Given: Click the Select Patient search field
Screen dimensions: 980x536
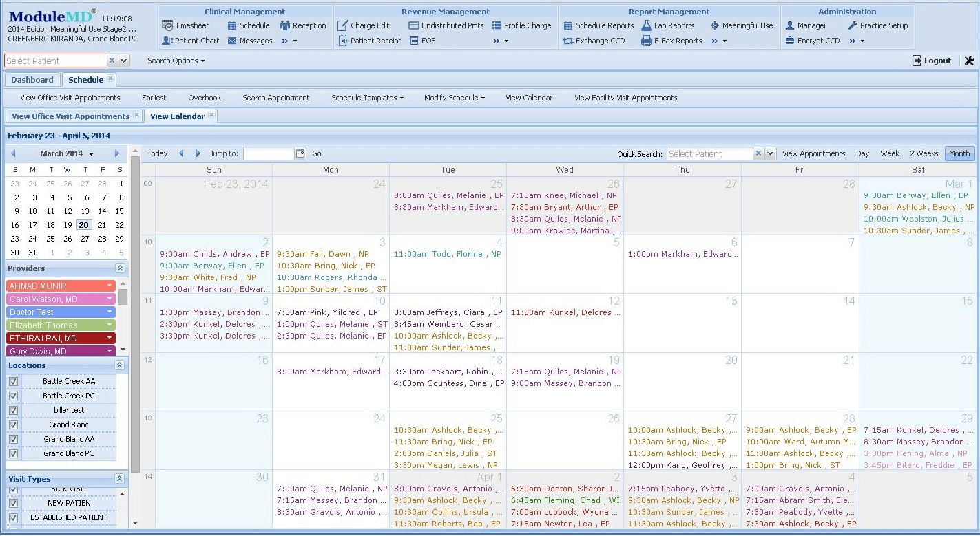Looking at the screenshot, I should (55, 61).
